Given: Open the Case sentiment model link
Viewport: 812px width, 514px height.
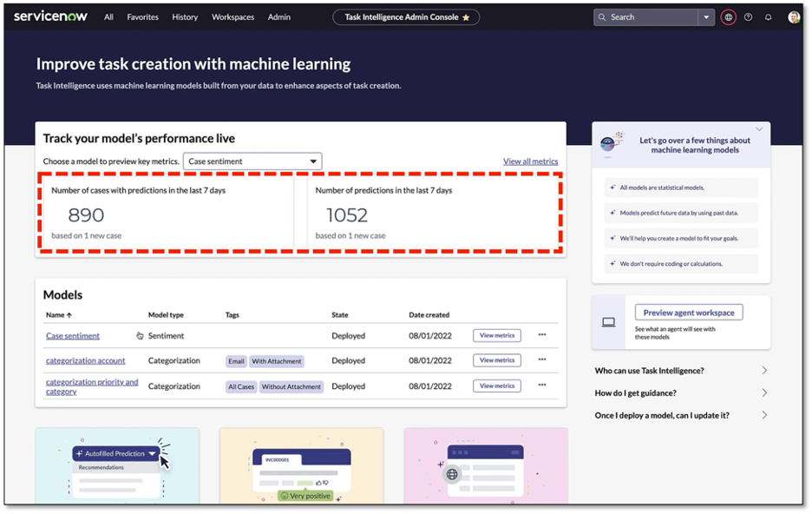Looking at the screenshot, I should [73, 336].
